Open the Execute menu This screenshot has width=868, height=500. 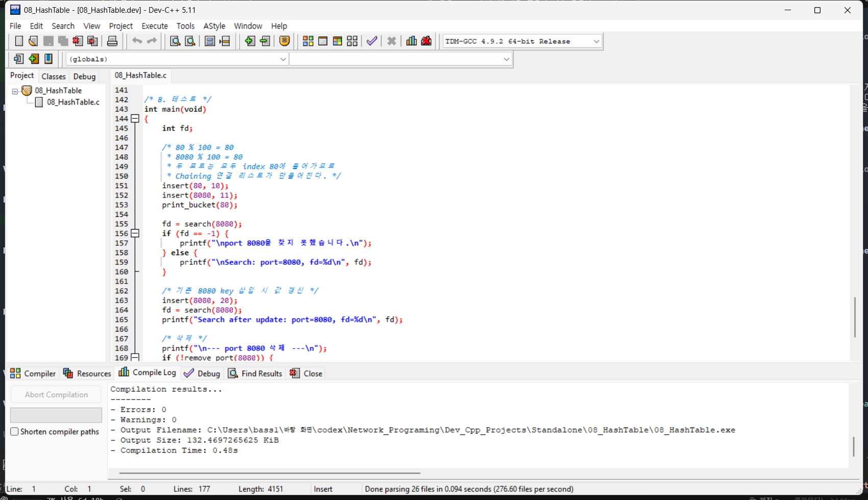point(155,26)
